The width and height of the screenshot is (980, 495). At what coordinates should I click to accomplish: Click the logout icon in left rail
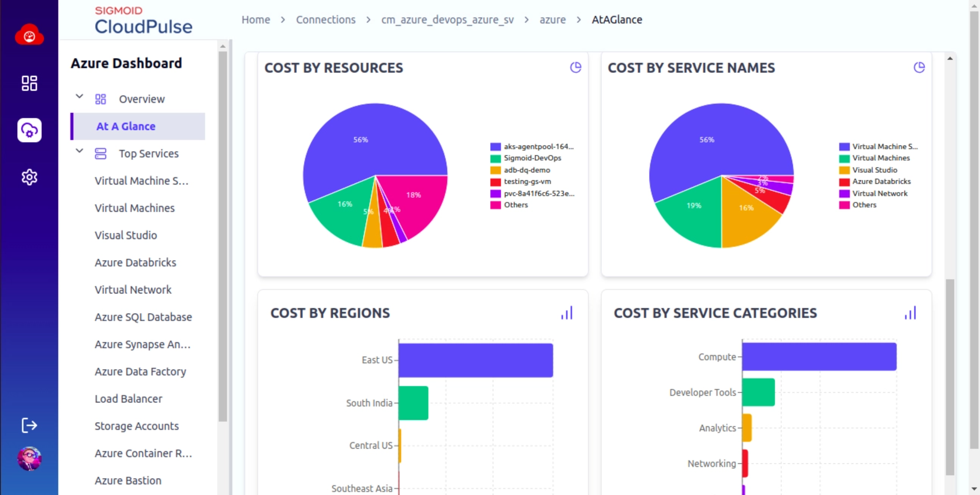tap(29, 425)
